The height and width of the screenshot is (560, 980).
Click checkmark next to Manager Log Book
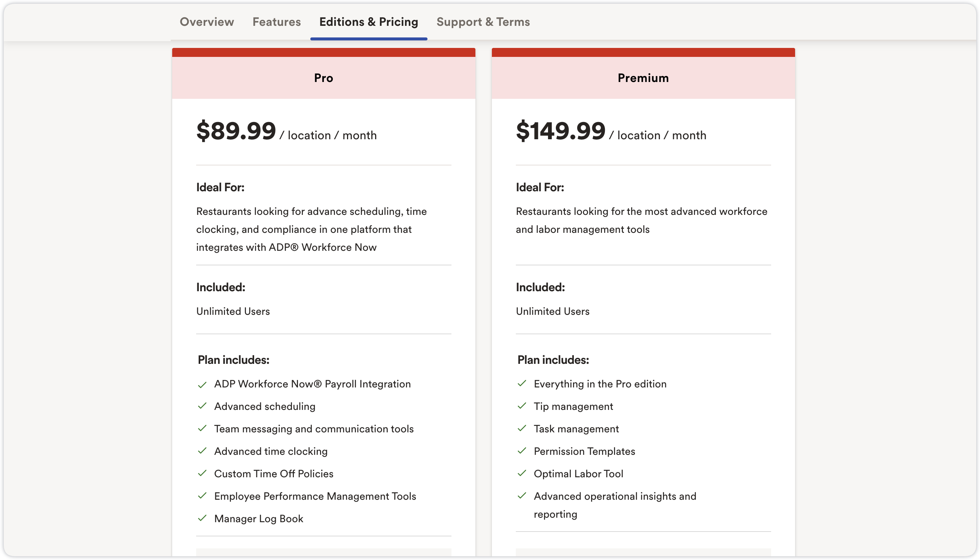202,518
